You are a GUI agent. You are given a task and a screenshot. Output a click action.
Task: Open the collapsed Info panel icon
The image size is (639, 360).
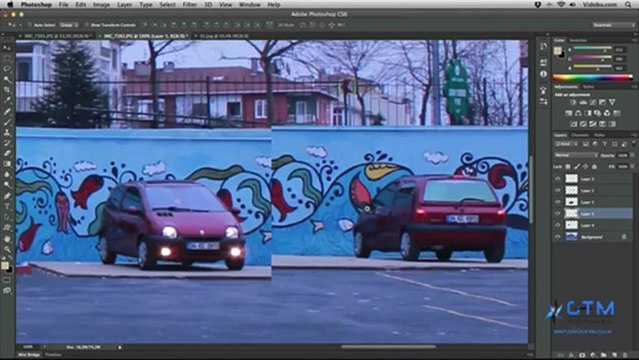point(544,74)
